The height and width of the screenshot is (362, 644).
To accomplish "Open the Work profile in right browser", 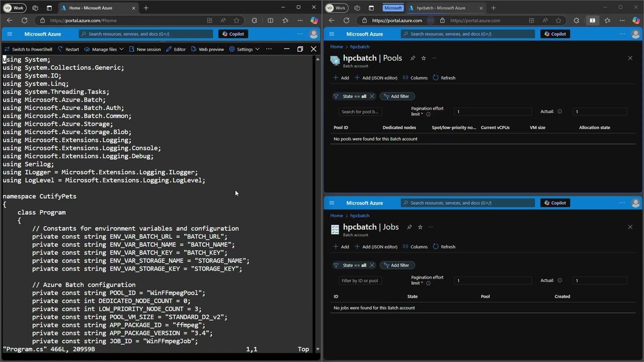I will [x=336, y=8].
